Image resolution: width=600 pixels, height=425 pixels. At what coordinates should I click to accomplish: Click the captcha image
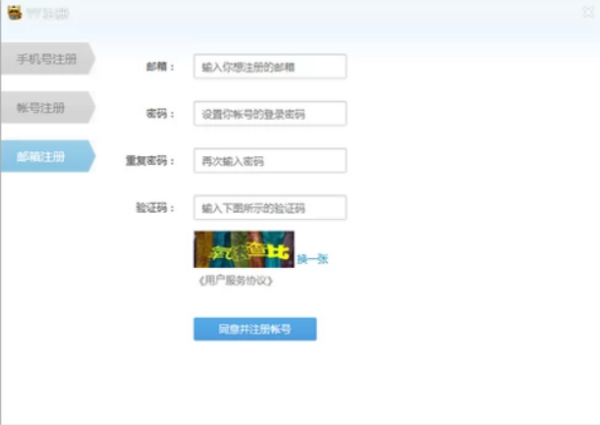coord(244,249)
